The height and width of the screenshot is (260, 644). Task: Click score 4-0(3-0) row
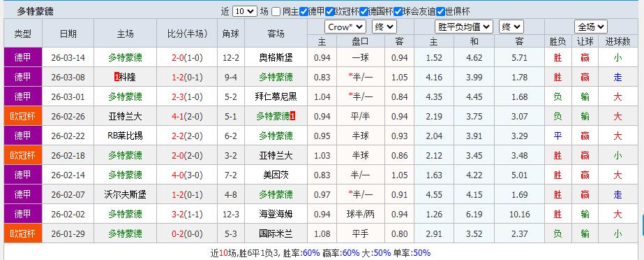click(187, 175)
